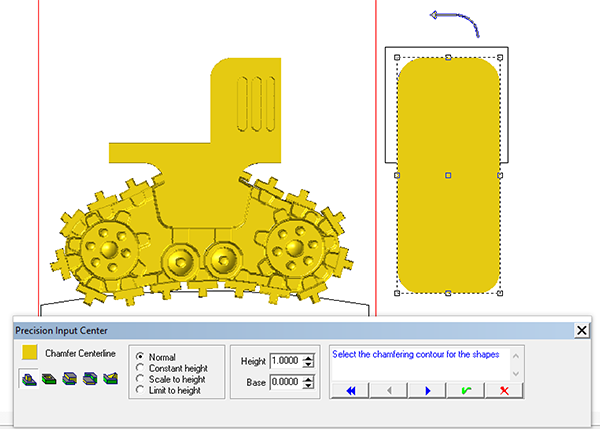Click the center handle of the yellow rectangle
Screen dimensions: 600x429
point(448,175)
